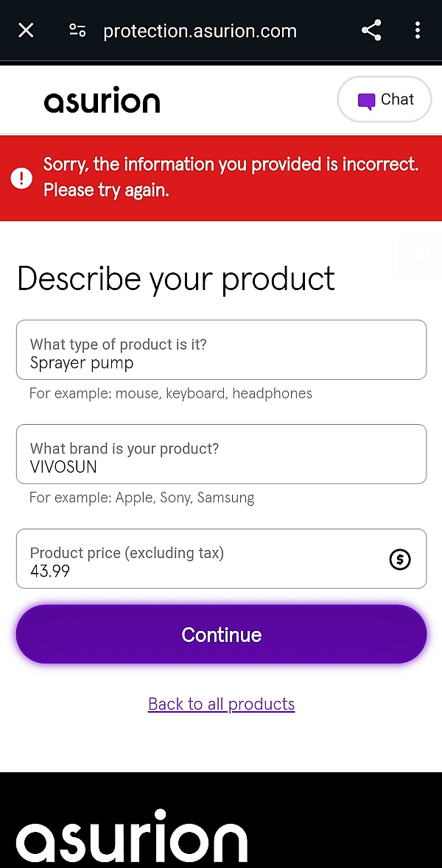Select the product type field showing Sprayer pump

point(221,350)
